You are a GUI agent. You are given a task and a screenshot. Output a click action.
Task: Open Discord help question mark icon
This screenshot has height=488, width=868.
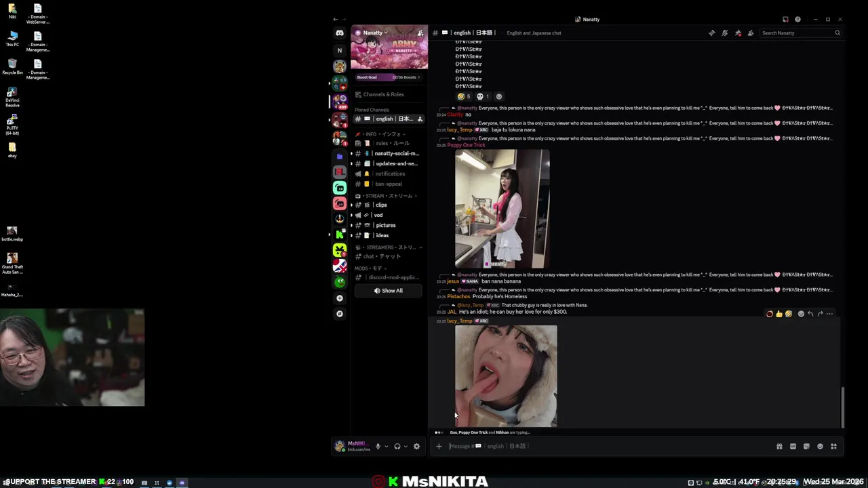(797, 19)
